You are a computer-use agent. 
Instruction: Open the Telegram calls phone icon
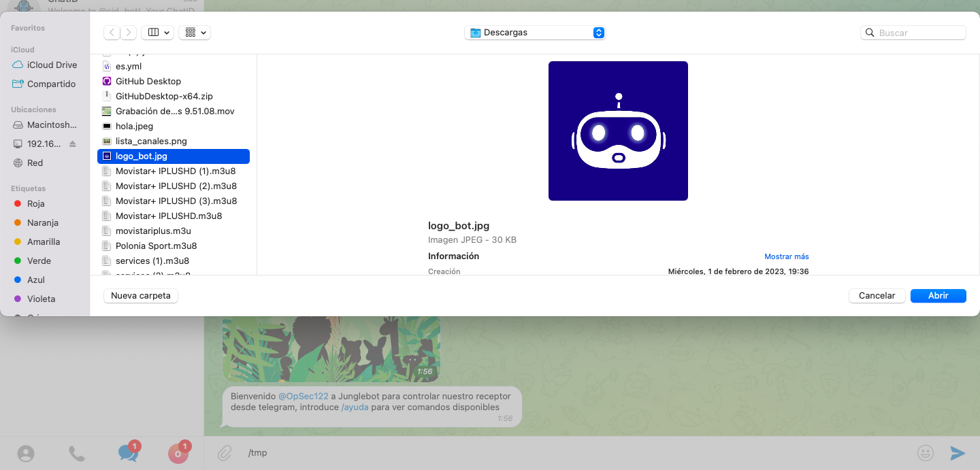coord(77,454)
